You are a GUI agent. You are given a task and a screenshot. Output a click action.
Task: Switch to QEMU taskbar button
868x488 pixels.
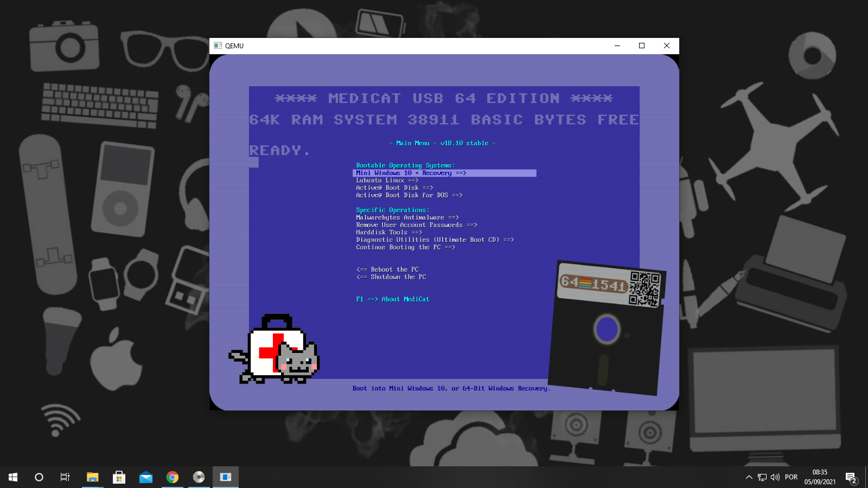coord(226,477)
